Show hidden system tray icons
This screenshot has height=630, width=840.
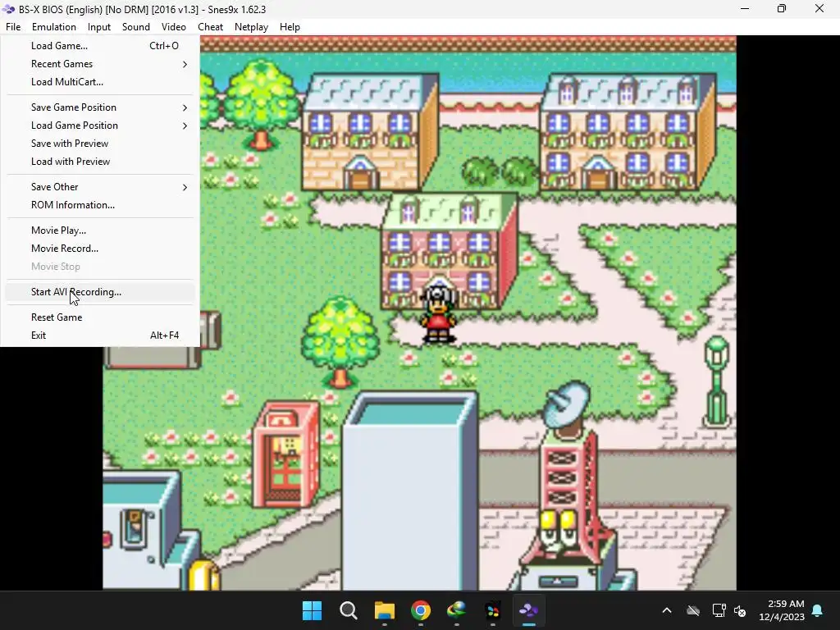(667, 610)
